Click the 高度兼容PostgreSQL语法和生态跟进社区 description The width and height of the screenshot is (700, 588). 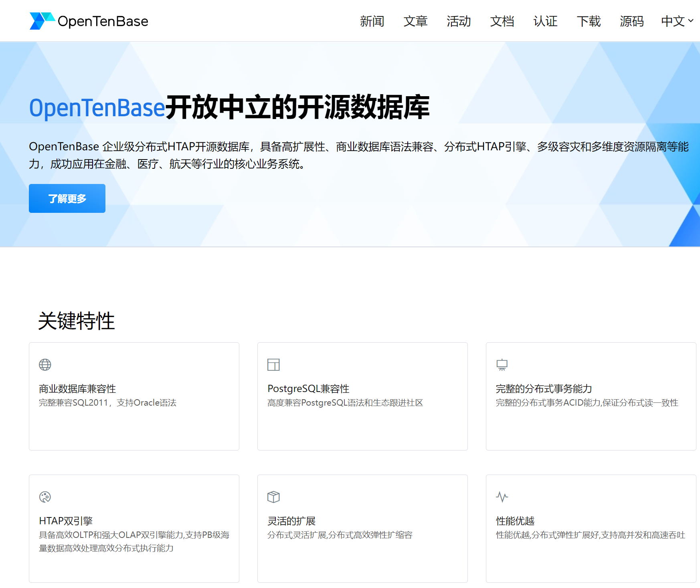[345, 403]
